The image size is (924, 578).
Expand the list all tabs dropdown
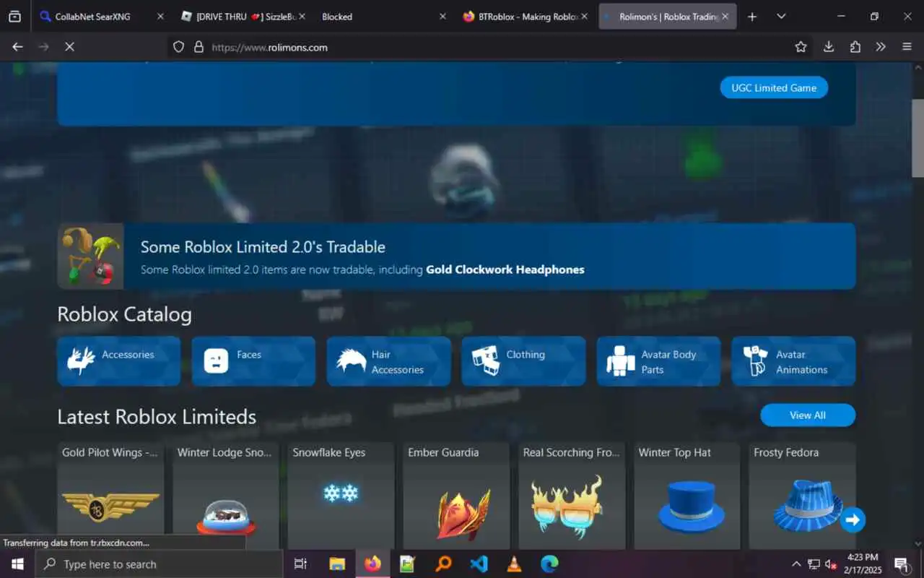(781, 16)
